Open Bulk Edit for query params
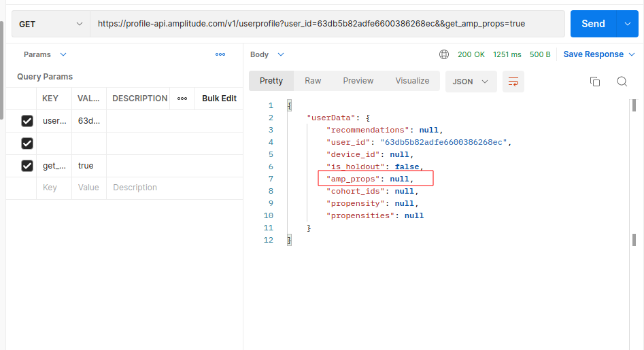The width and height of the screenshot is (644, 350). (x=219, y=99)
